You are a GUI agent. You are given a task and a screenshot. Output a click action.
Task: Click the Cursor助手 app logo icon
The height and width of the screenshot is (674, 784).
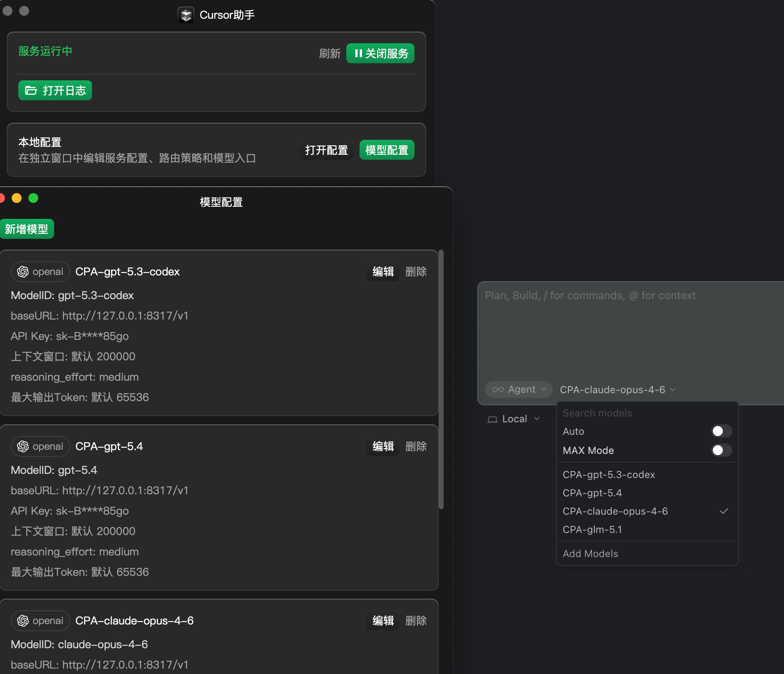tap(186, 15)
